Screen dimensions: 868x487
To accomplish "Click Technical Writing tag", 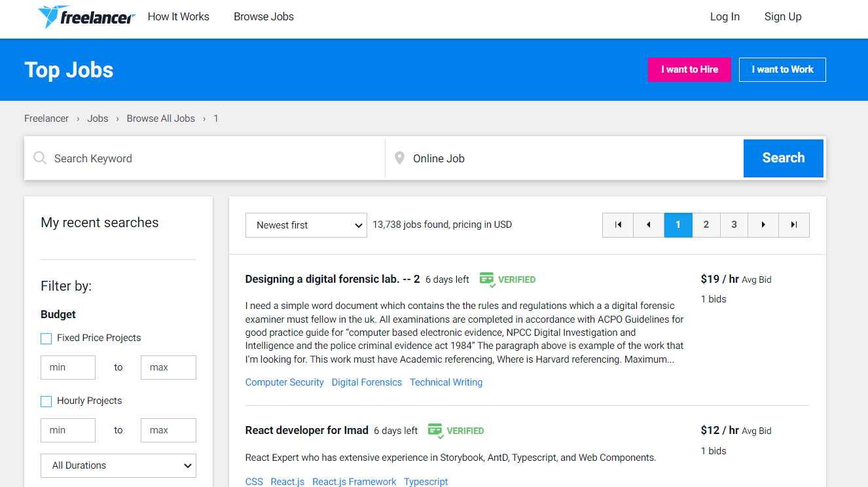I will 446,382.
